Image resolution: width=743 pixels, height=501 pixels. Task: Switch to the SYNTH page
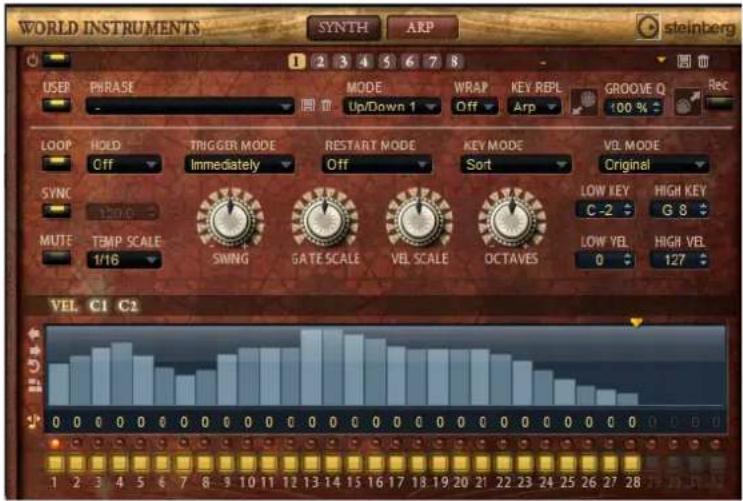[343, 27]
